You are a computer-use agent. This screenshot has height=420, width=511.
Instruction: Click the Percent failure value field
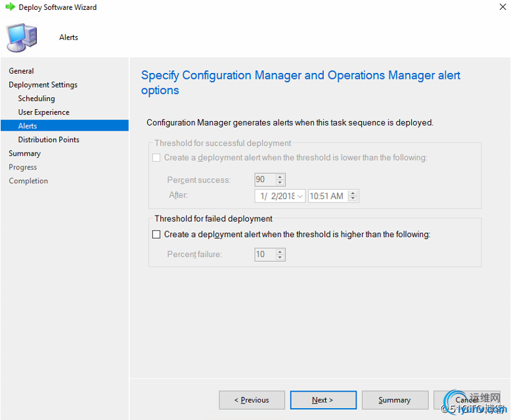(265, 254)
